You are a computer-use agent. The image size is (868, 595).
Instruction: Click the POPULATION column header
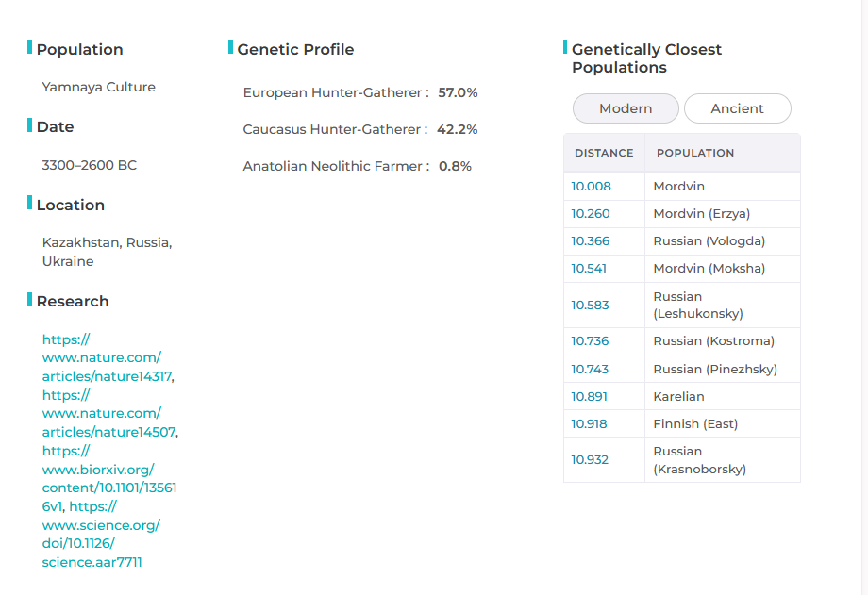tap(695, 153)
